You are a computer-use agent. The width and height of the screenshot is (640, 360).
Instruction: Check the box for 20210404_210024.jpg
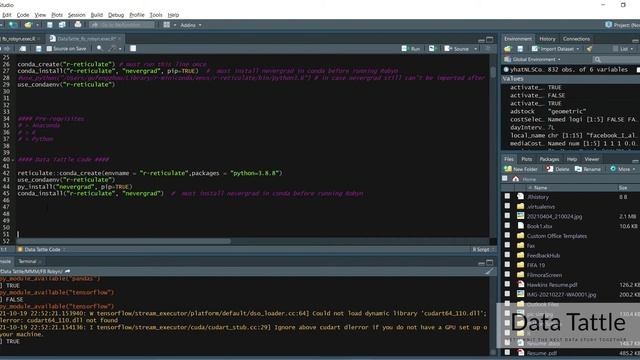tap(507, 216)
